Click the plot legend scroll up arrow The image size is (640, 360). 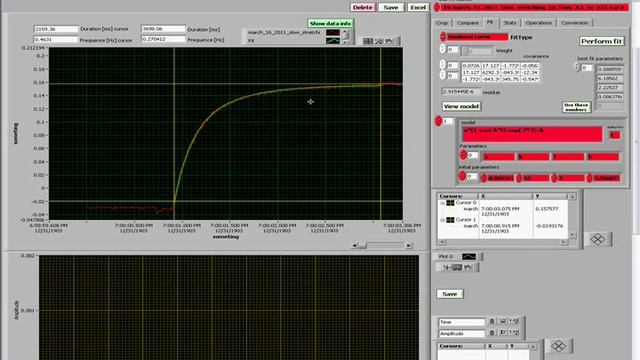click(x=345, y=32)
